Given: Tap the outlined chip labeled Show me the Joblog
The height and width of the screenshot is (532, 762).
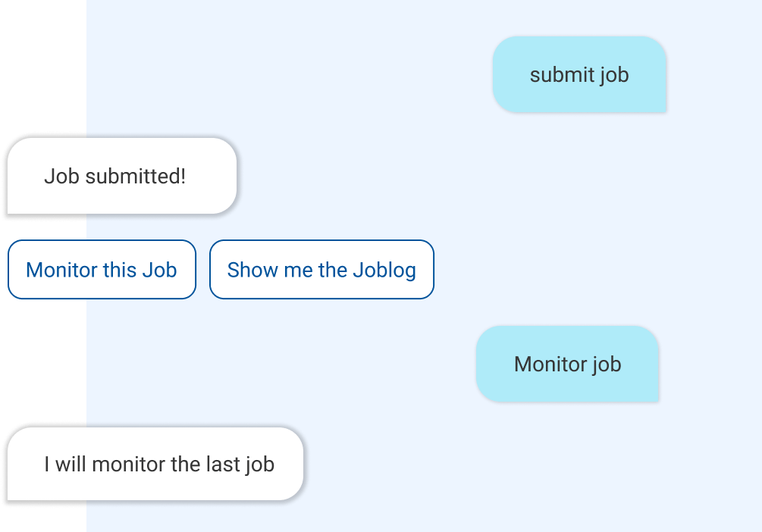Looking at the screenshot, I should [x=321, y=270].
